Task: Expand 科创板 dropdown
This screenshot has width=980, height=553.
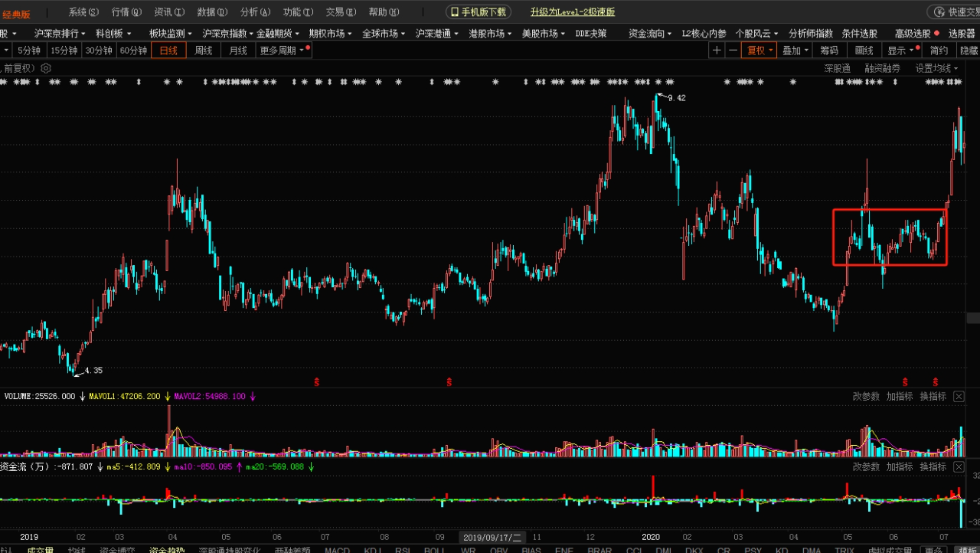Action: pyautogui.click(x=113, y=34)
